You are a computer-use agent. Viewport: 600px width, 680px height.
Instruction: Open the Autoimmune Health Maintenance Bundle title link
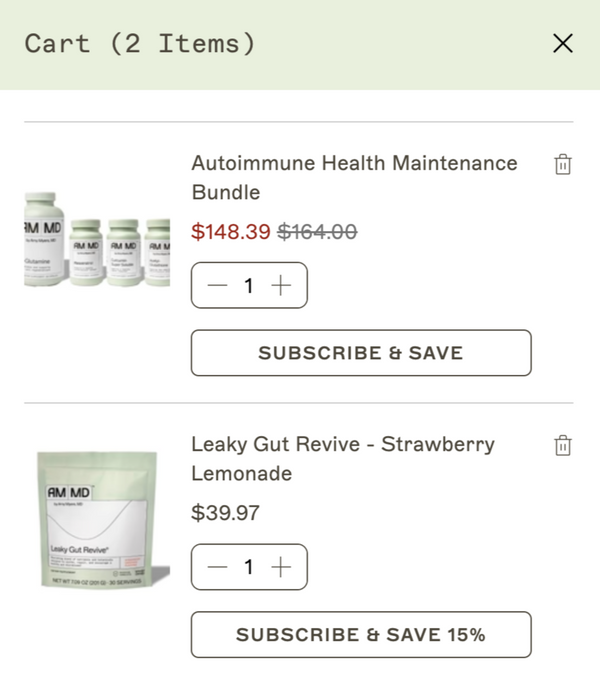coord(354,177)
